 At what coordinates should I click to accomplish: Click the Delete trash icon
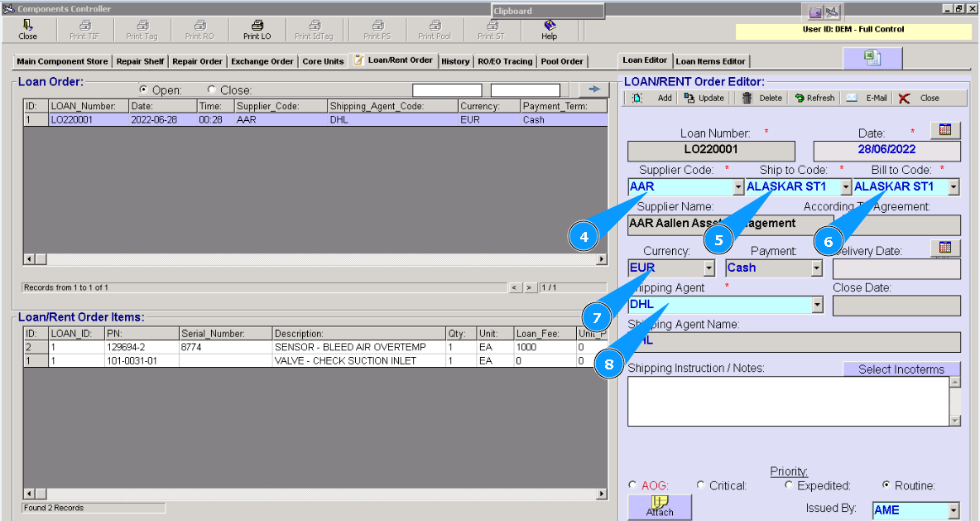pyautogui.click(x=747, y=99)
